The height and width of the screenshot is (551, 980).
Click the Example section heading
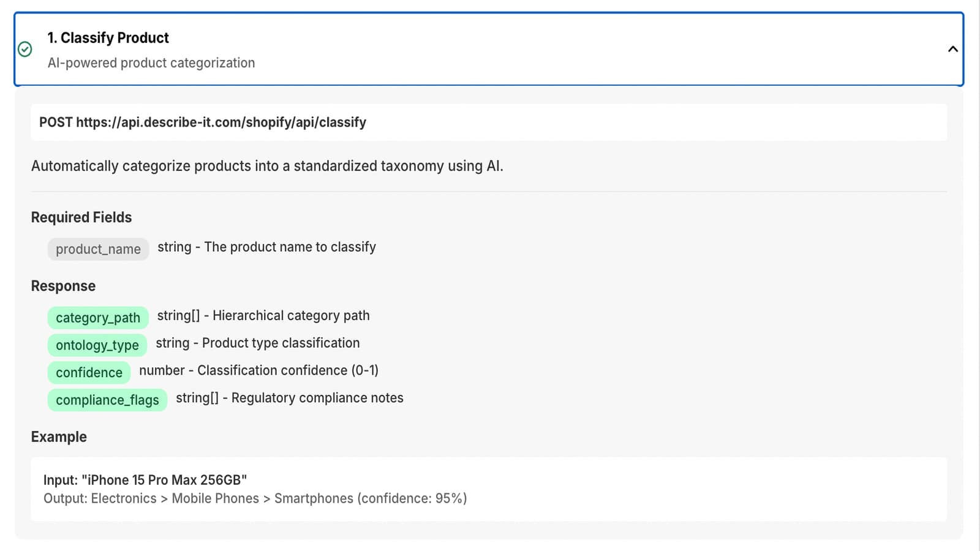(x=59, y=437)
